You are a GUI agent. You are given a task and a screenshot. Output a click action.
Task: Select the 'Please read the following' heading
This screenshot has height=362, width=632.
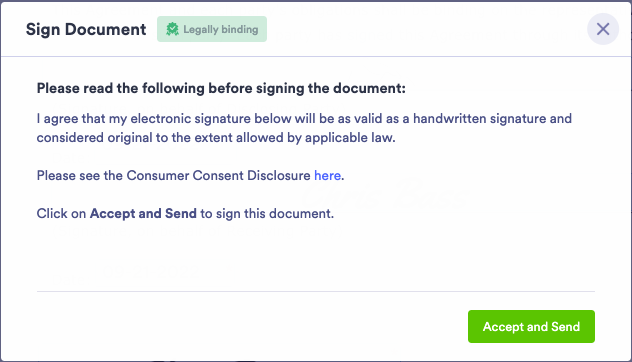221,88
